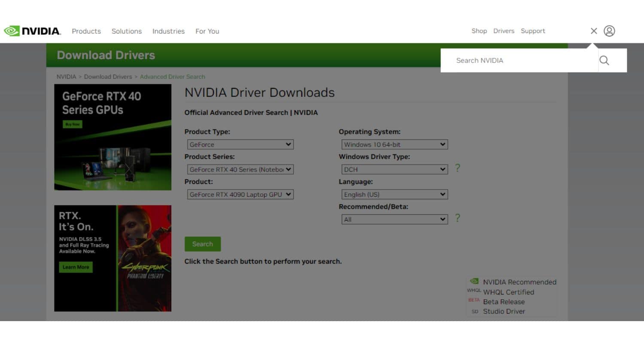Screen dimensions: 644x343
Task: Open the Language dropdown
Action: click(395, 194)
